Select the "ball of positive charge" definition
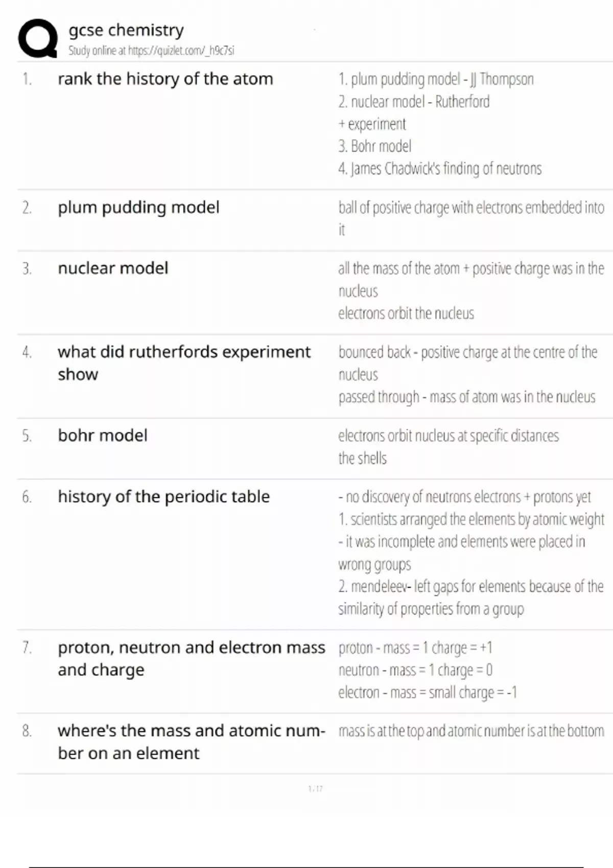The width and height of the screenshot is (613, 868). click(x=470, y=208)
